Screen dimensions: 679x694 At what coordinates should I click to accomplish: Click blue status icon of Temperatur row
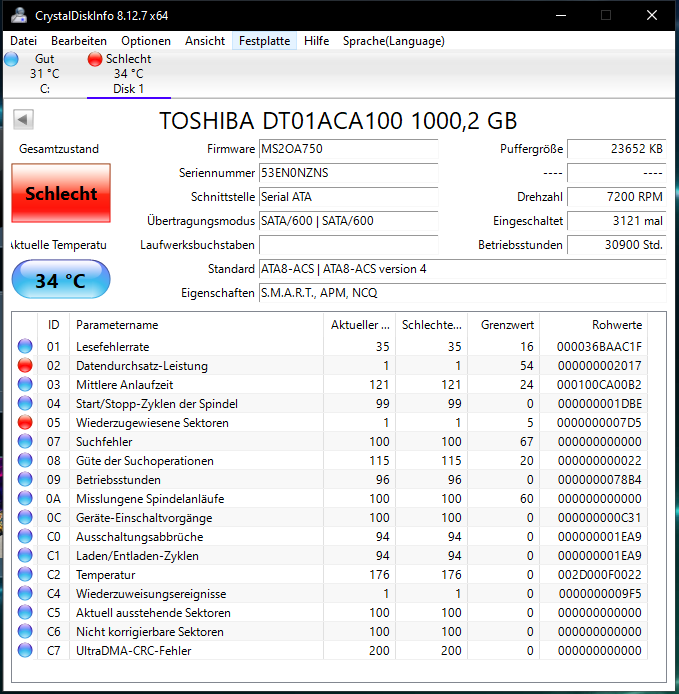click(x=25, y=574)
